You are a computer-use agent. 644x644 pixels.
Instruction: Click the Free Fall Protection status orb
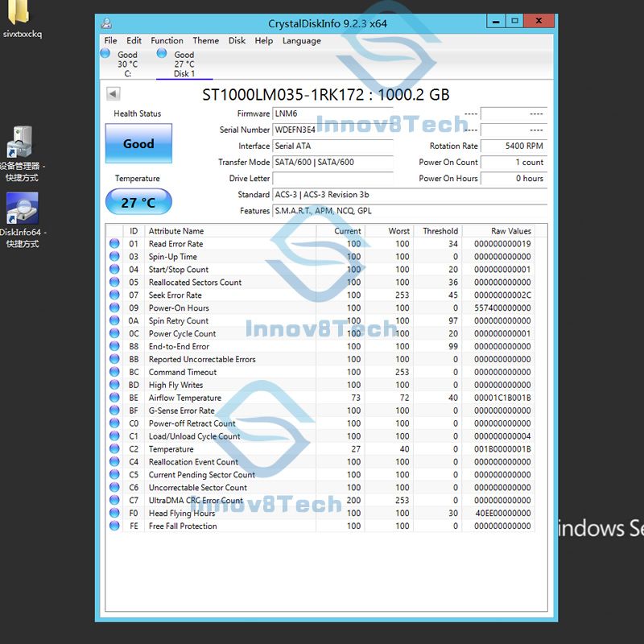coord(114,526)
